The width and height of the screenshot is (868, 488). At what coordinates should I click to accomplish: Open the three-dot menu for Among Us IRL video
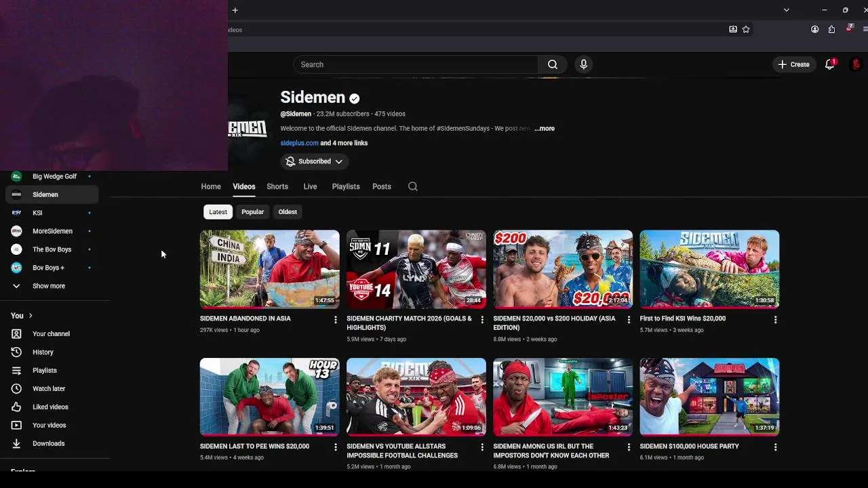click(629, 447)
